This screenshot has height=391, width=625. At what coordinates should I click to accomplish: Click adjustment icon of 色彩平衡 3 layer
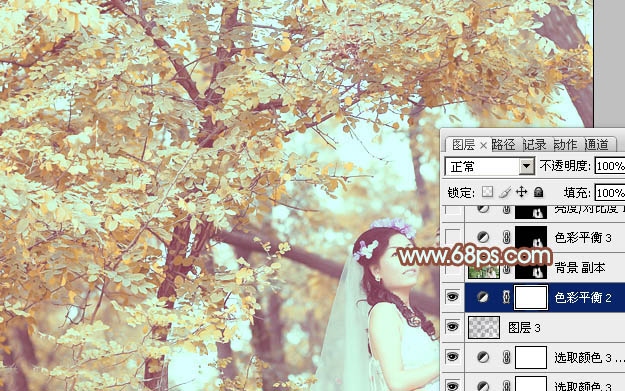pyautogui.click(x=483, y=238)
